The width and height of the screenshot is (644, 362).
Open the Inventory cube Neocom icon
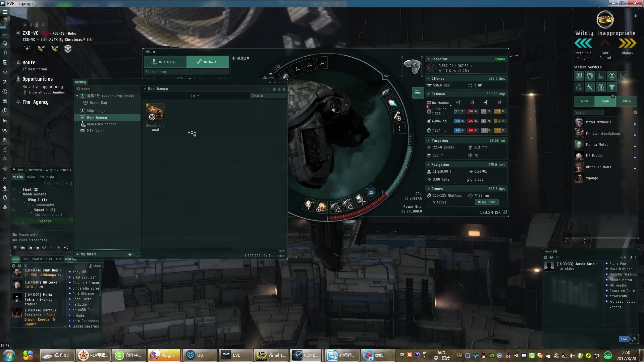click(5, 43)
